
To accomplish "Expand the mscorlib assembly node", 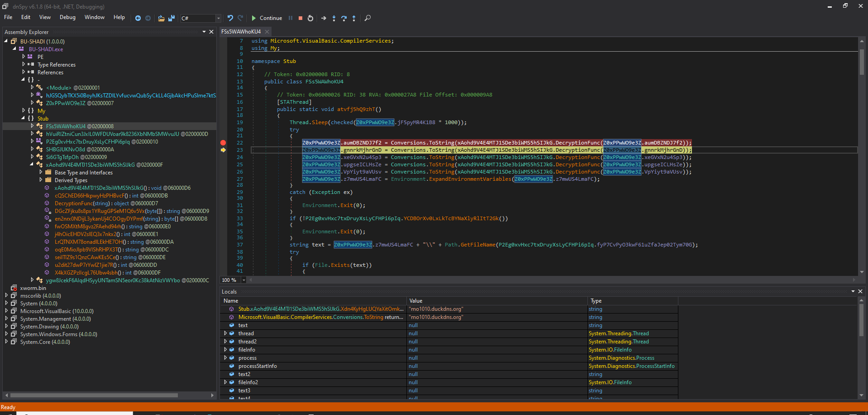I will point(6,296).
